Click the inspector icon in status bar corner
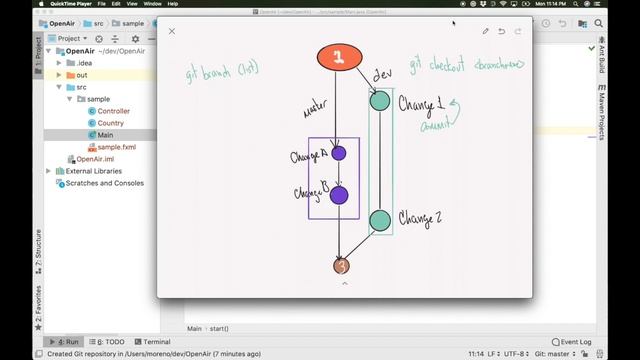Screen dimensions: 640x360 (600, 354)
